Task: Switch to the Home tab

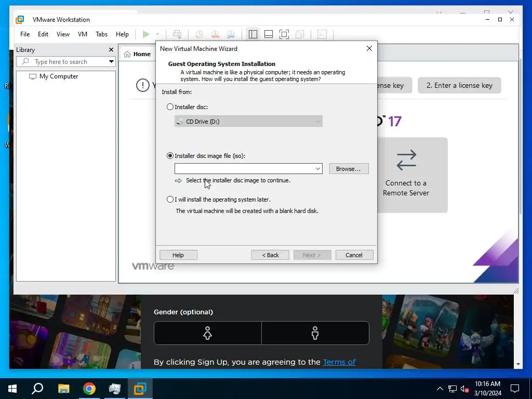Action: [137, 54]
